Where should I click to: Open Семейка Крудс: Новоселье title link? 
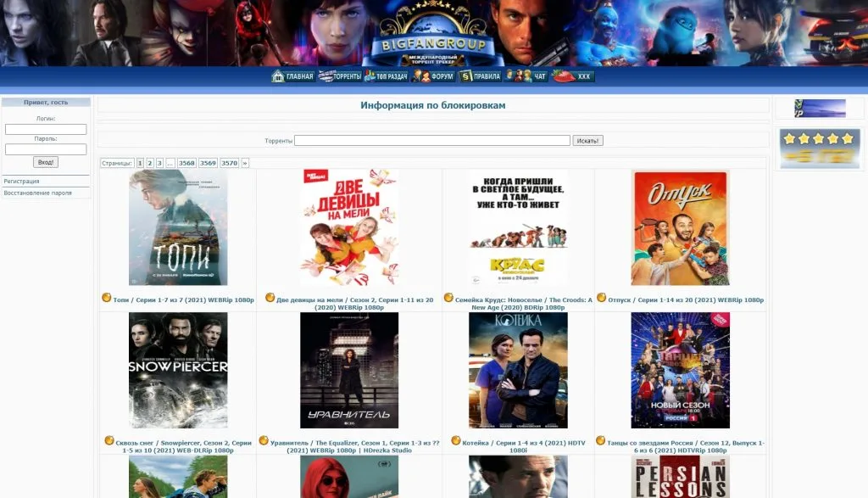[x=524, y=304]
